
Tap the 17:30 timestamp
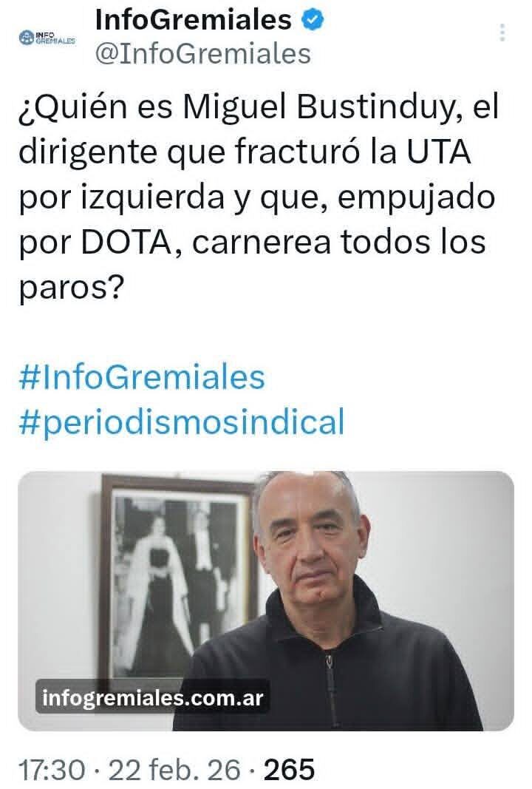click(x=52, y=770)
